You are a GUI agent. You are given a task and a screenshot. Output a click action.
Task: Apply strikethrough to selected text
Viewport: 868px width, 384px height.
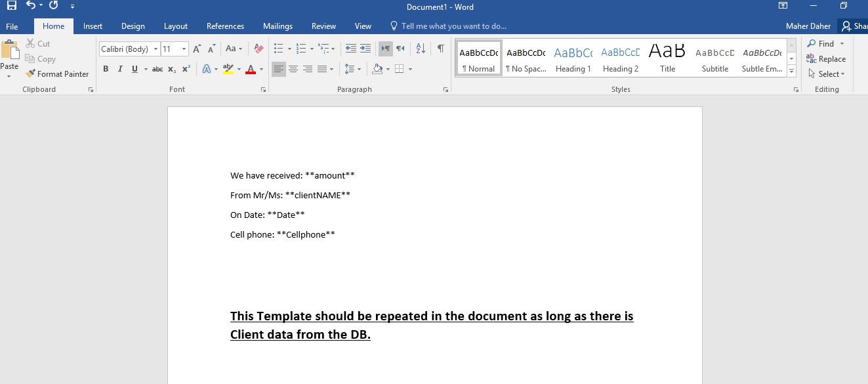tap(157, 69)
